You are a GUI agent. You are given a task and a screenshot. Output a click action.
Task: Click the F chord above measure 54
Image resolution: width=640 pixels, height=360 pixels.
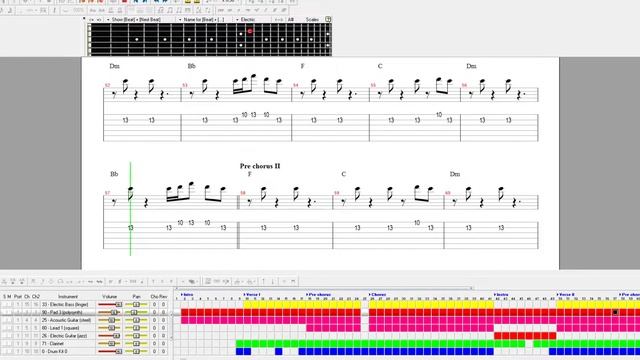point(302,66)
